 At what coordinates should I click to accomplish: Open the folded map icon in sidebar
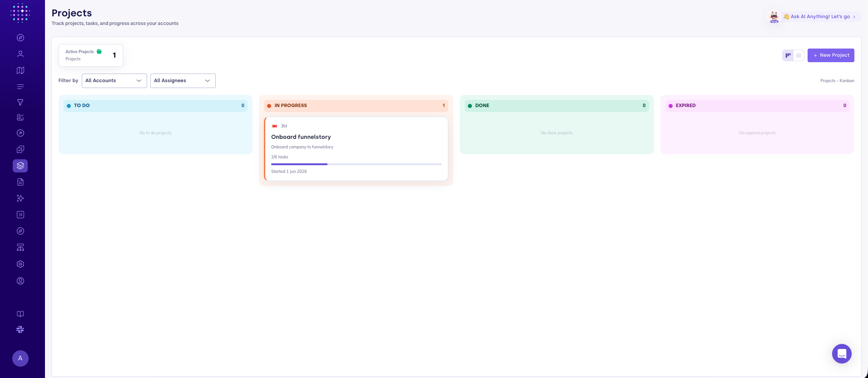point(20,70)
